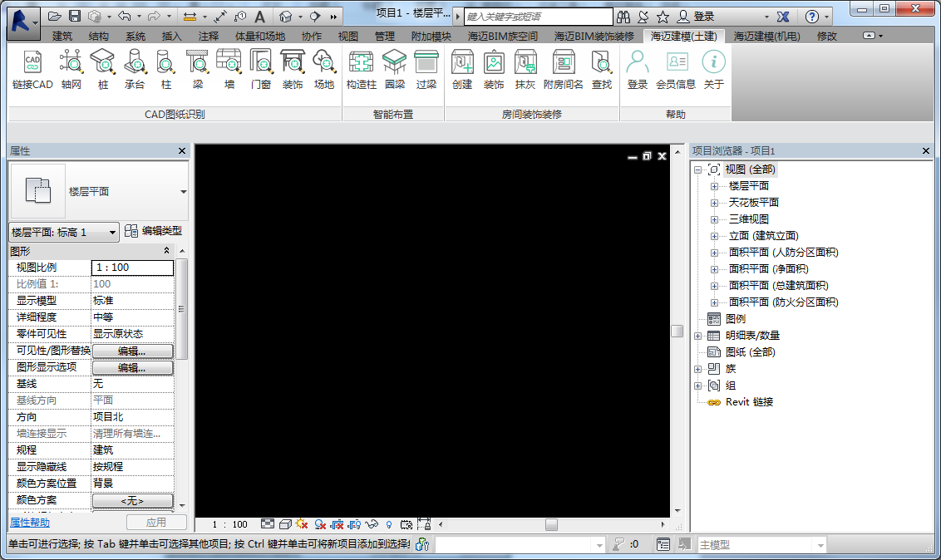941x560 pixels.
Task: Click the <无> button for 颜色方案
Action: pyautogui.click(x=133, y=501)
